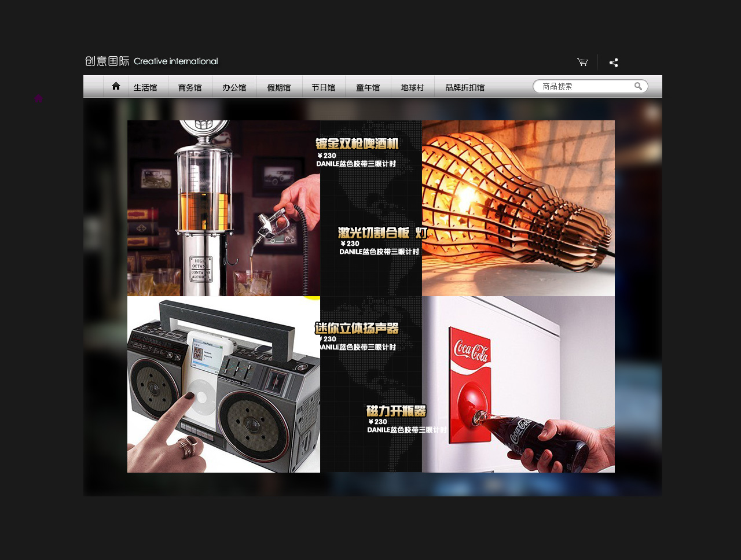View the Coca-Cola magnetic opener image
This screenshot has width=741, height=560.
518,384
